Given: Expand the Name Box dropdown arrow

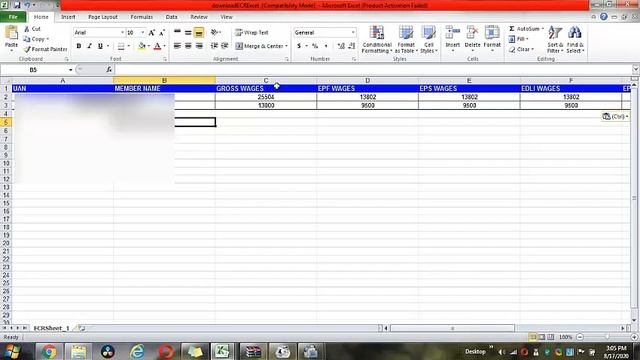Looking at the screenshot, I should pyautogui.click(x=71, y=70).
